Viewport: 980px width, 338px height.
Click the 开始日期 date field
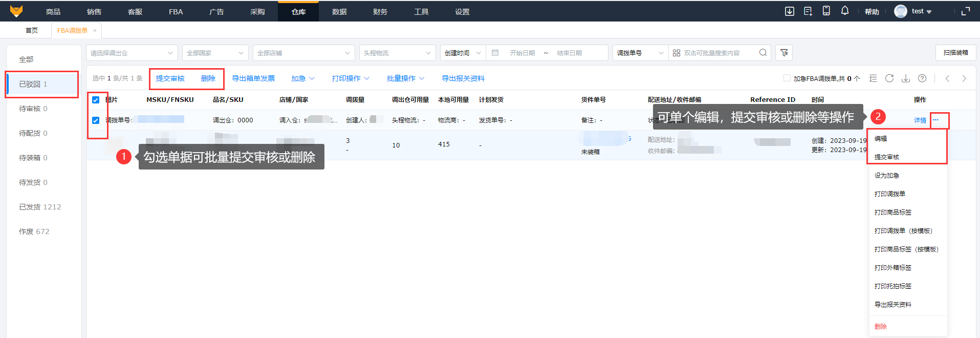coord(522,53)
